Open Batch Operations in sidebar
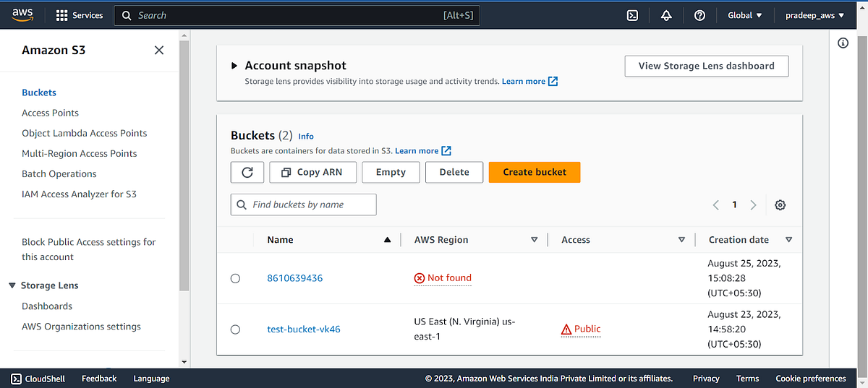Viewport: 868px width, 388px height. pos(59,173)
